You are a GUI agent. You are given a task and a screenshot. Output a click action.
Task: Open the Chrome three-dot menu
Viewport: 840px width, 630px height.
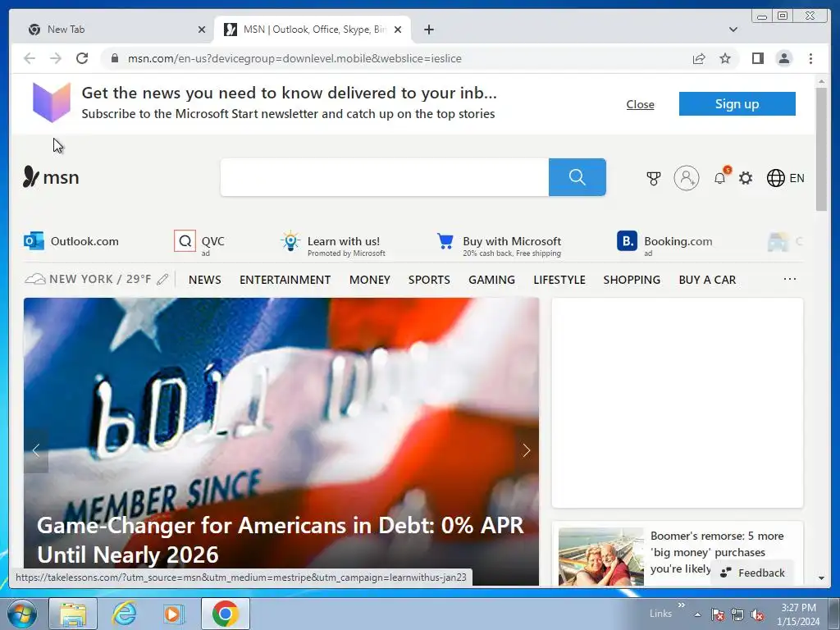810,58
